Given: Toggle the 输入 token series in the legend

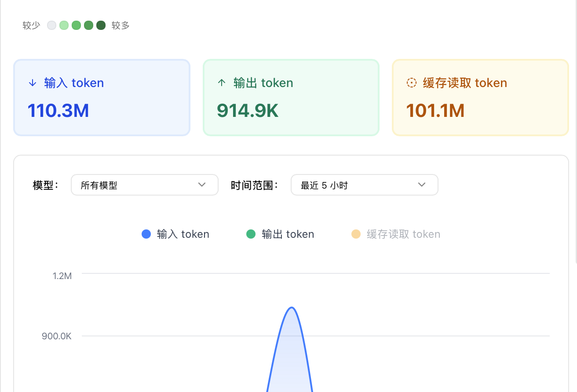Looking at the screenshot, I should (x=175, y=234).
